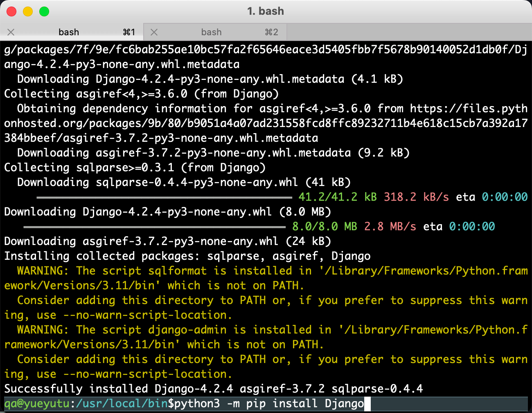Click the prompt text 'qa@yueyutu'
Image resolution: width=532 pixels, height=413 pixels.
[x=37, y=404]
